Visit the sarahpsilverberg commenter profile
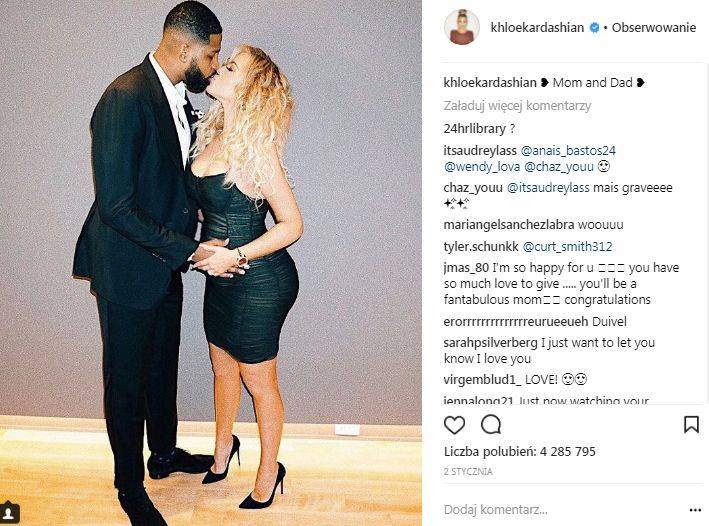Viewport: 709px width, 526px height. [491, 343]
